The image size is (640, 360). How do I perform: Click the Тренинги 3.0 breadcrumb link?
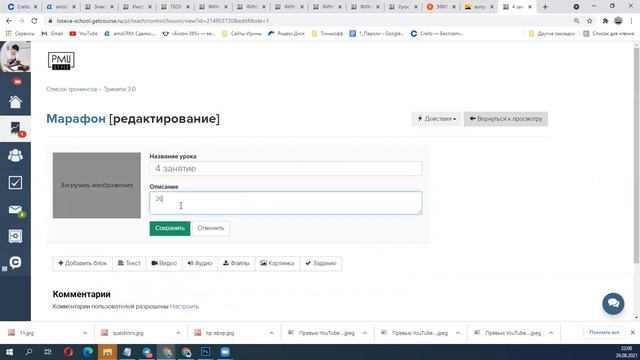pyautogui.click(x=120, y=89)
